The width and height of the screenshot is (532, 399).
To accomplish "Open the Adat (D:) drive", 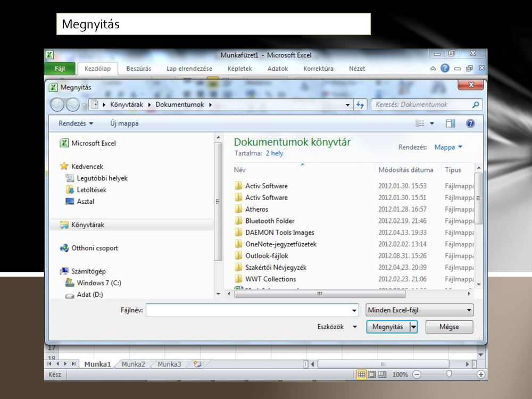I will (84, 295).
